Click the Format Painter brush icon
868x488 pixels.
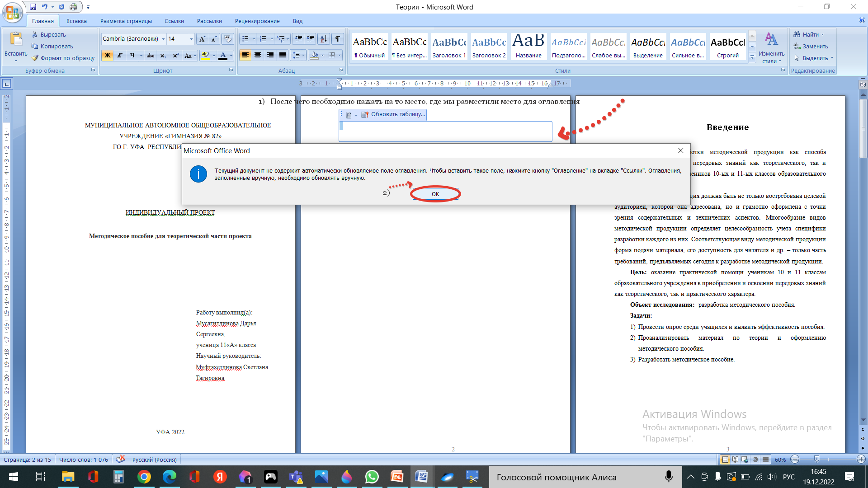click(35, 58)
